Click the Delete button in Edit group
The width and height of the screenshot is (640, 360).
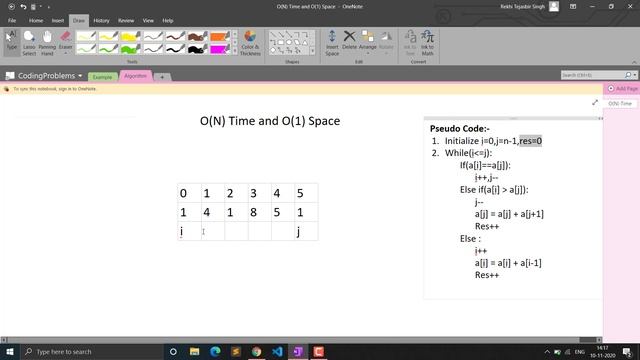point(349,40)
